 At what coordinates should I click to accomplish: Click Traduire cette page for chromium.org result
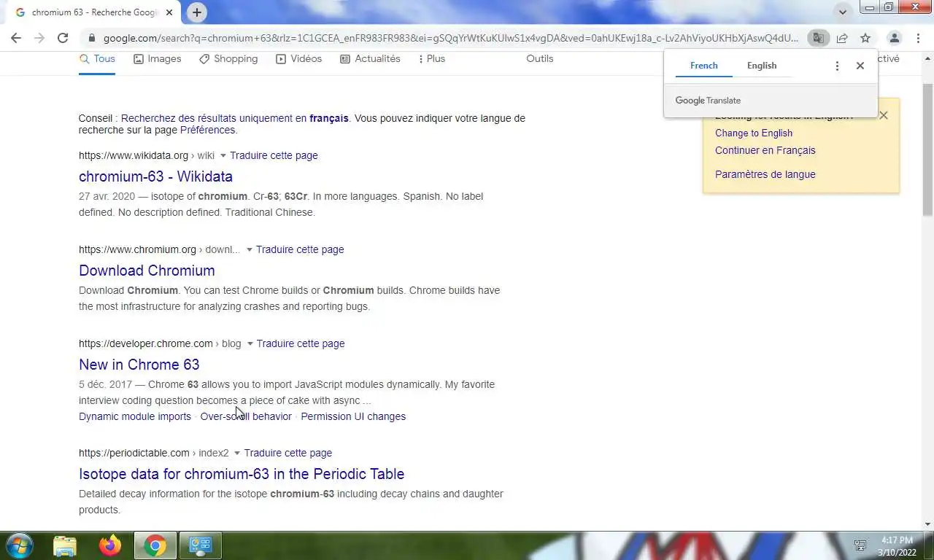click(300, 249)
